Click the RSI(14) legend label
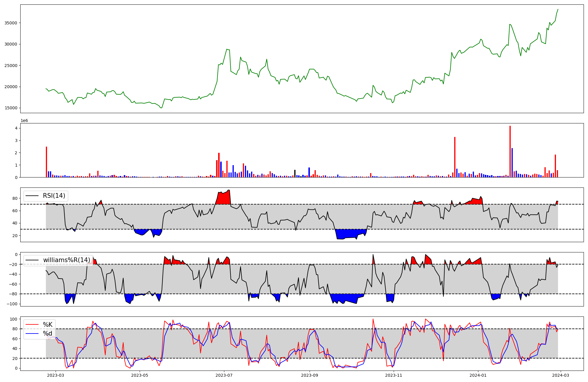588x382 pixels. pos(54,196)
